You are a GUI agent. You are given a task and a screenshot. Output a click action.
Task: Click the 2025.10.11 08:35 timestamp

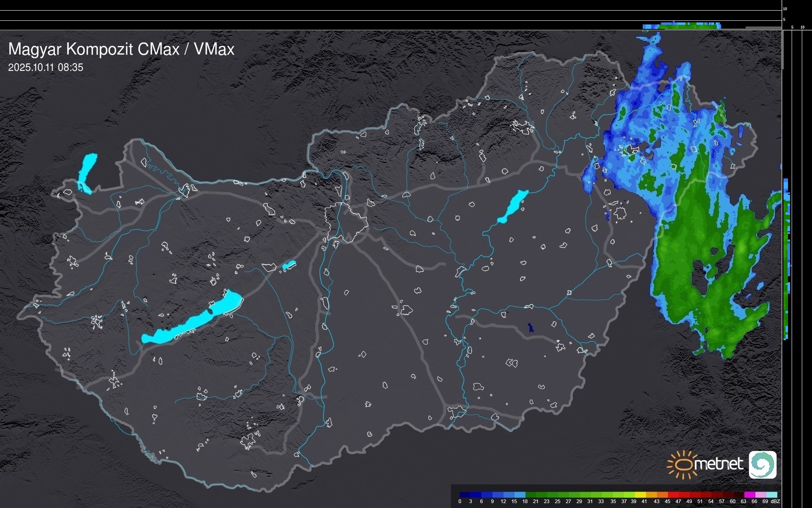point(46,68)
